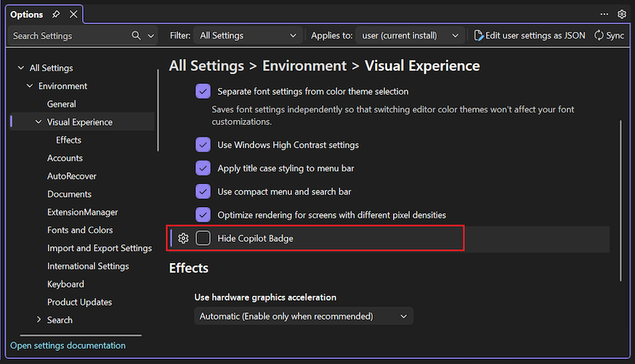Open hardware graphics acceleration dropdown
The image size is (635, 364).
(304, 316)
